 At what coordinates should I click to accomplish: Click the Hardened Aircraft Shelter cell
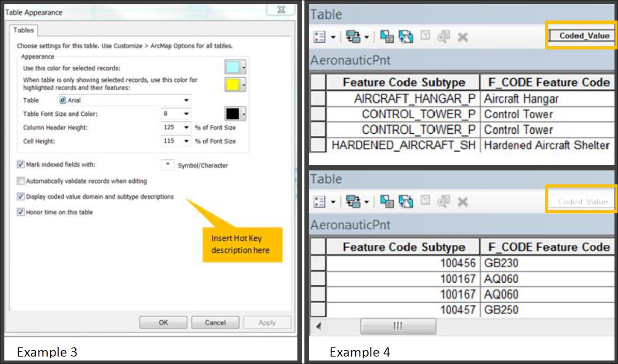[x=547, y=145]
